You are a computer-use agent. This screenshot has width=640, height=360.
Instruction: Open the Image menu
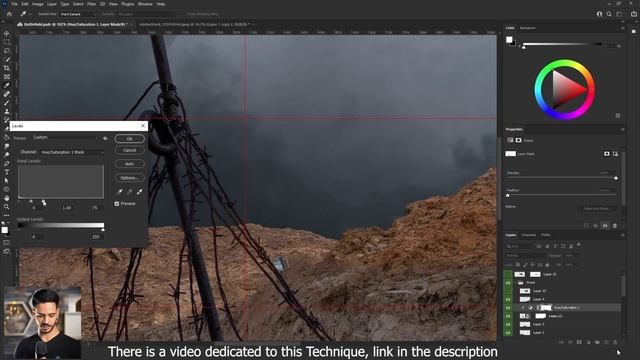pos(38,4)
